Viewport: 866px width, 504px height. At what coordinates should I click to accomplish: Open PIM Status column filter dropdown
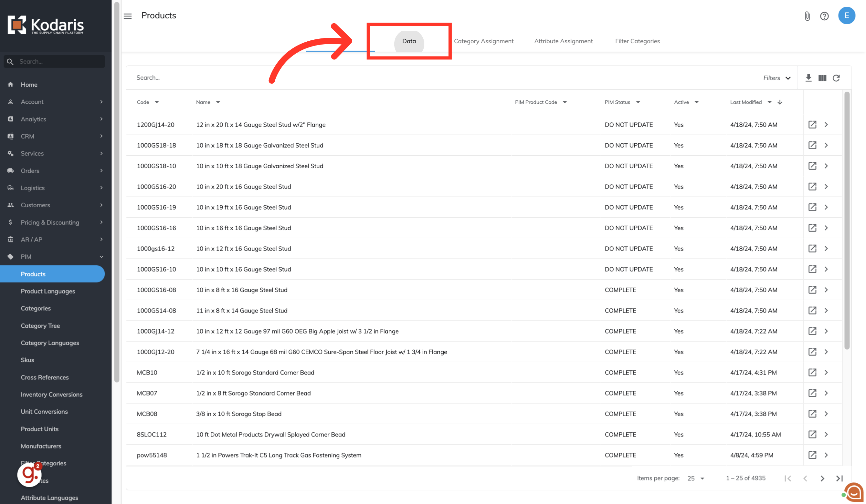click(638, 102)
